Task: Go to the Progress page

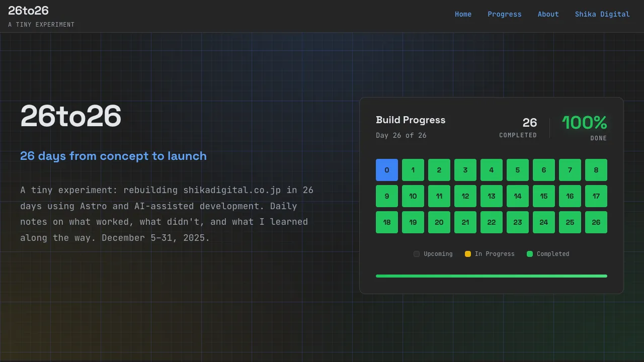Action: pyautogui.click(x=504, y=14)
